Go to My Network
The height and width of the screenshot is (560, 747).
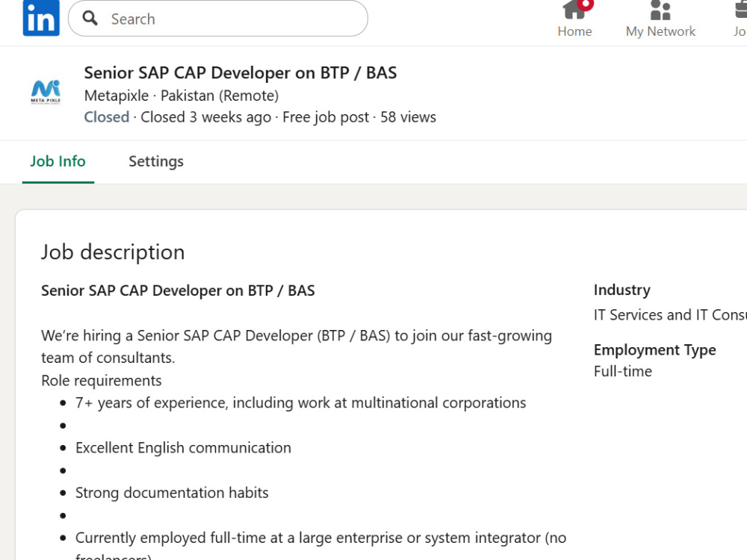point(660,19)
